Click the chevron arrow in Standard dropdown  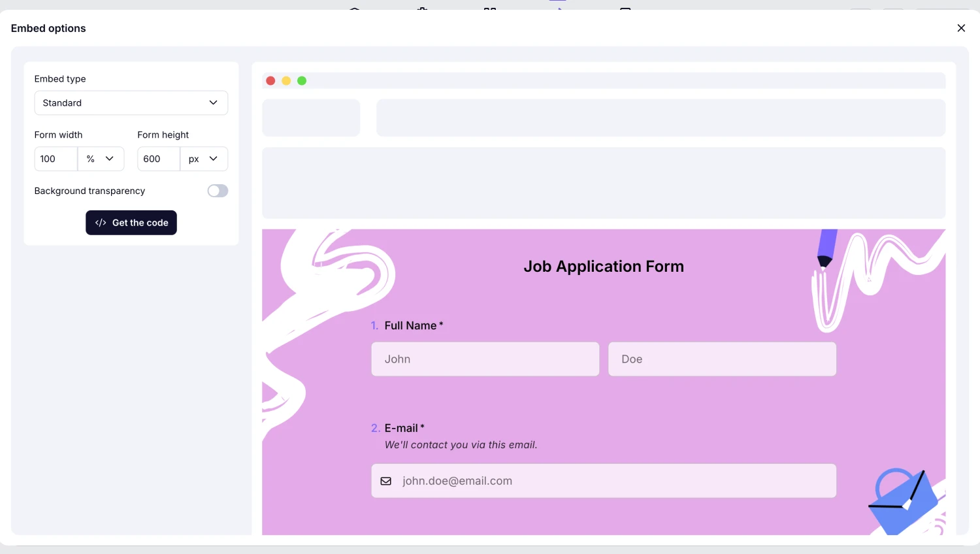click(213, 103)
